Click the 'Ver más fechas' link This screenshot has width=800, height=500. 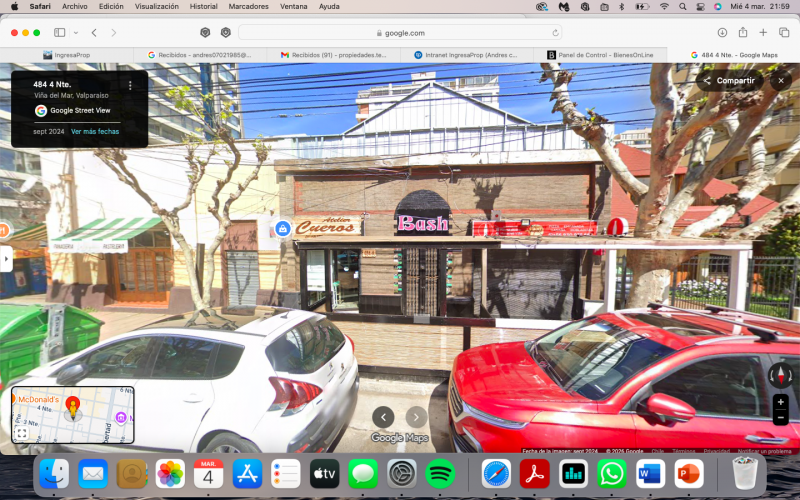[95, 131]
